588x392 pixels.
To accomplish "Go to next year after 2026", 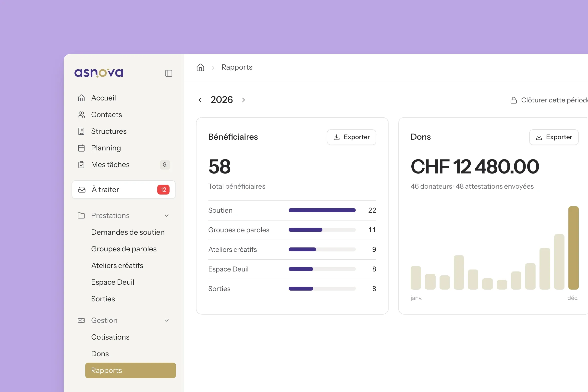I will (244, 100).
